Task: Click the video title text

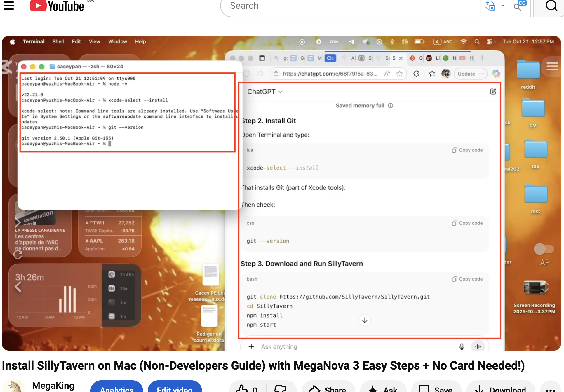Action: point(263,365)
